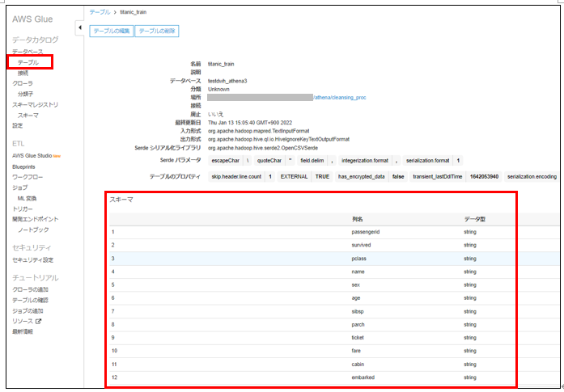Select テーブル in the sidebar
The height and width of the screenshot is (392, 564).
(x=28, y=62)
